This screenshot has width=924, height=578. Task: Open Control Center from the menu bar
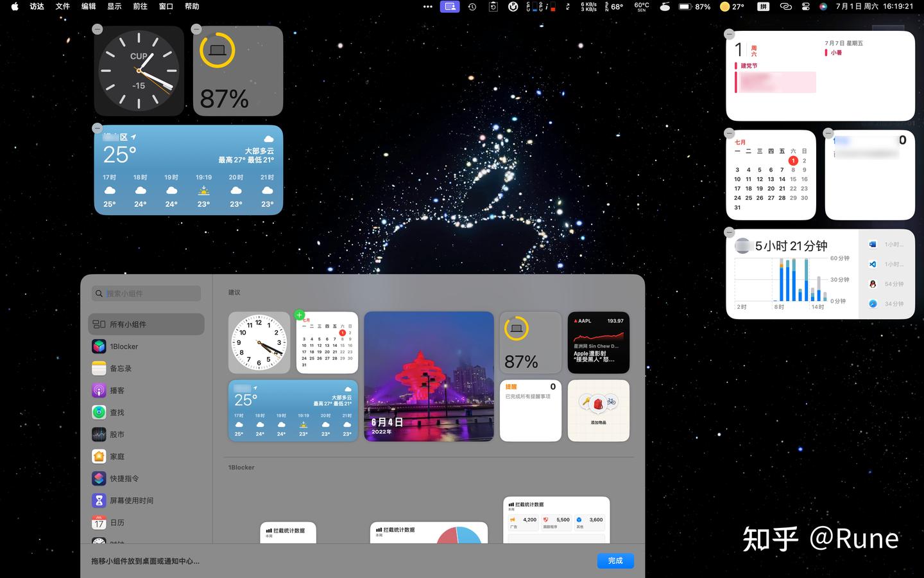805,7
